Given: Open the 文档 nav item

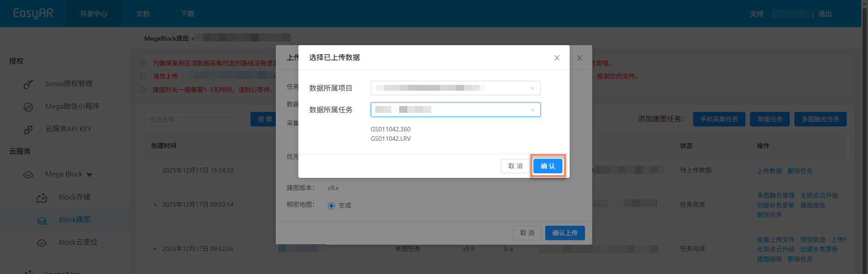Looking at the screenshot, I should 143,14.
